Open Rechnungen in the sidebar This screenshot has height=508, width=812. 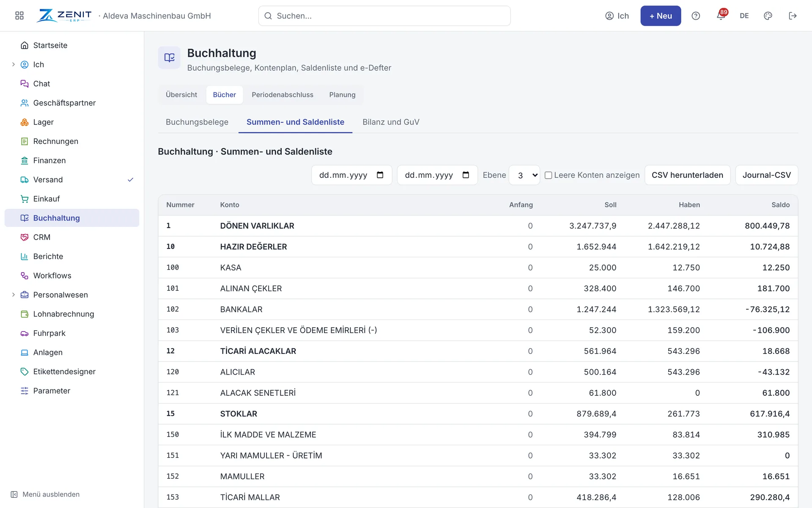72,141
